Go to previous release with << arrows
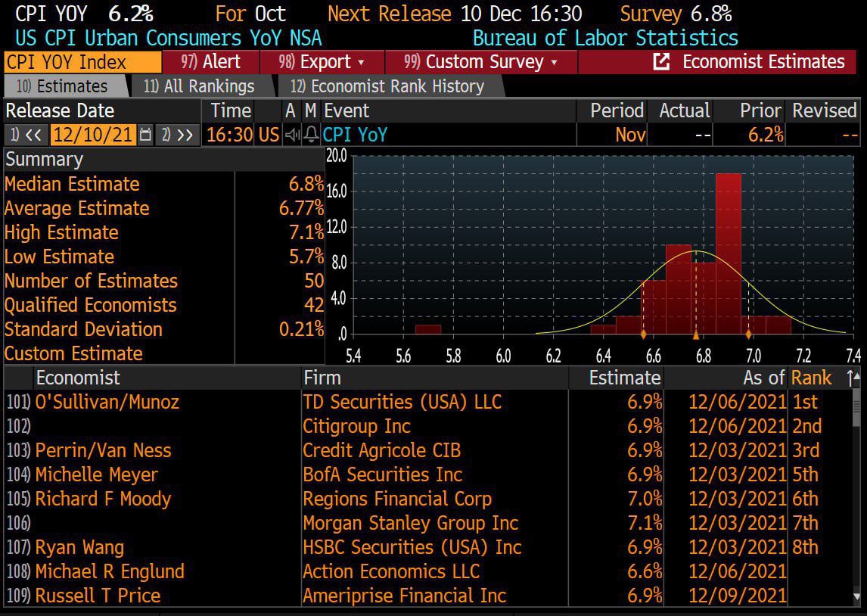The image size is (867, 616). pyautogui.click(x=25, y=135)
